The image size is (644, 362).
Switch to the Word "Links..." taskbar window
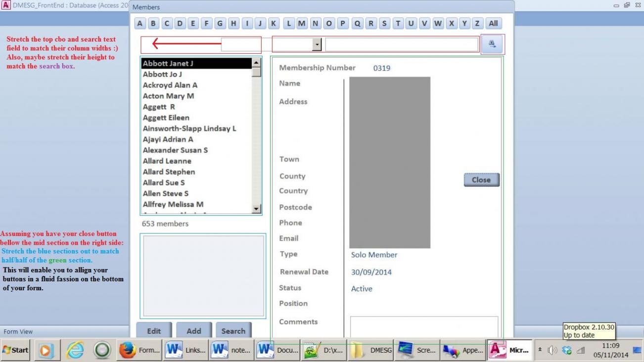click(185, 350)
